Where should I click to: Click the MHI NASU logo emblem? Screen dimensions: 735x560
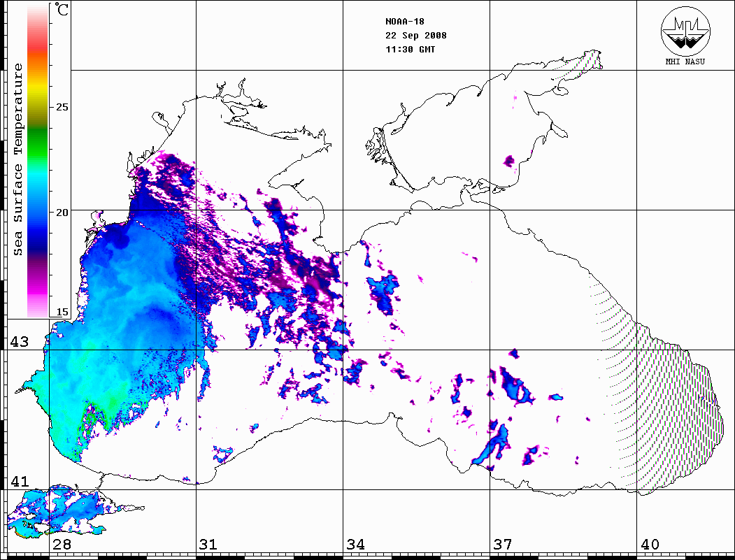point(685,31)
